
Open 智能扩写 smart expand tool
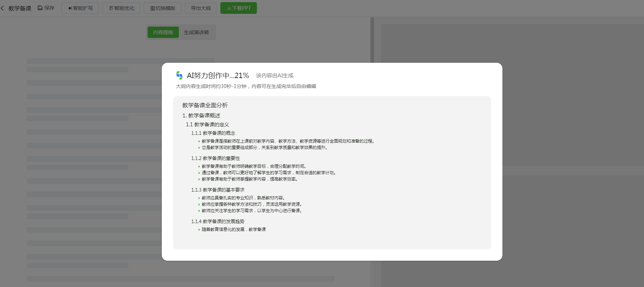(x=80, y=8)
